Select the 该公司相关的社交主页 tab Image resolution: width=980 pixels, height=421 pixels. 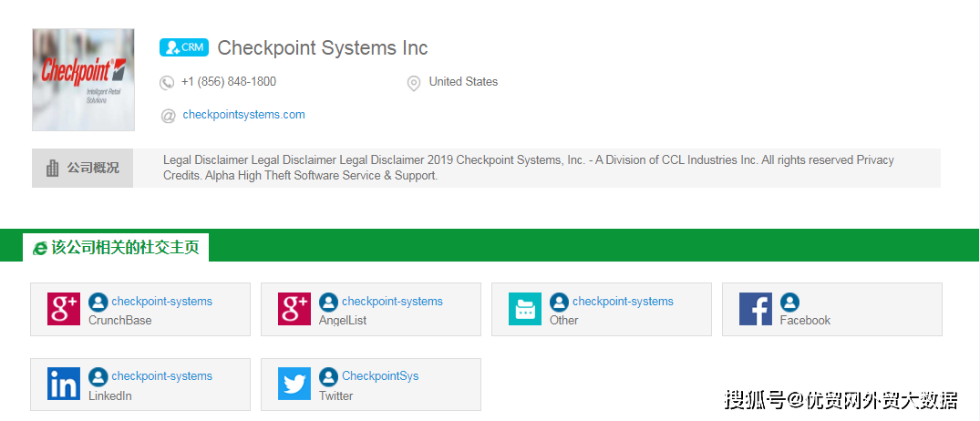[116, 247]
